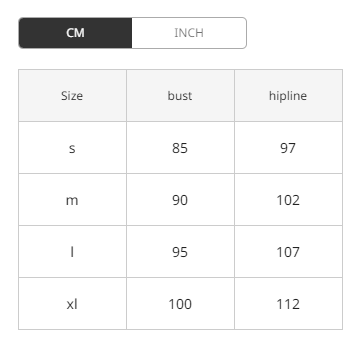Click bust value 95 cell

coord(180,252)
